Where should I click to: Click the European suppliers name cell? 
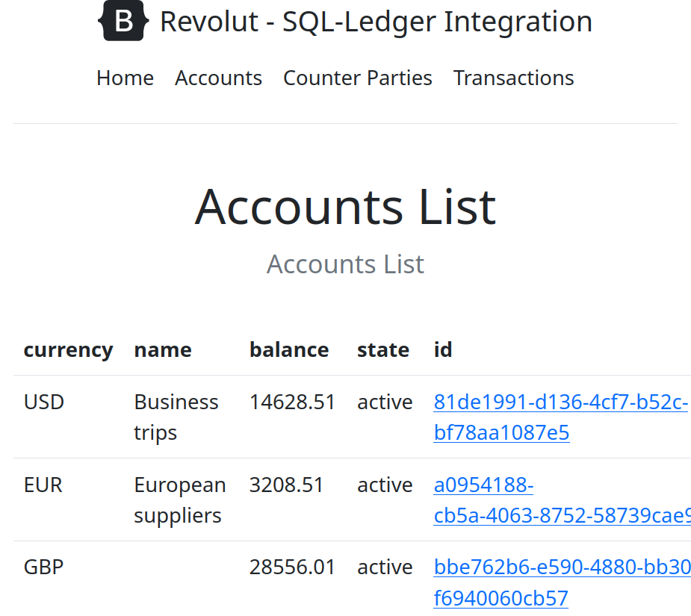180,500
